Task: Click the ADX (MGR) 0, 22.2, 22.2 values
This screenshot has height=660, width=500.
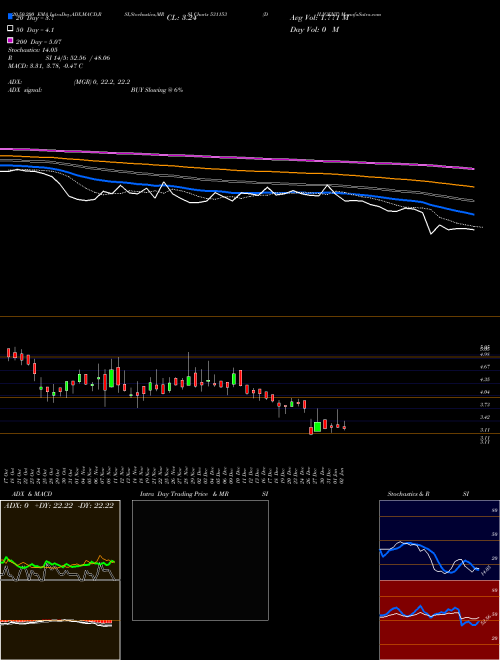Action: pos(102,82)
